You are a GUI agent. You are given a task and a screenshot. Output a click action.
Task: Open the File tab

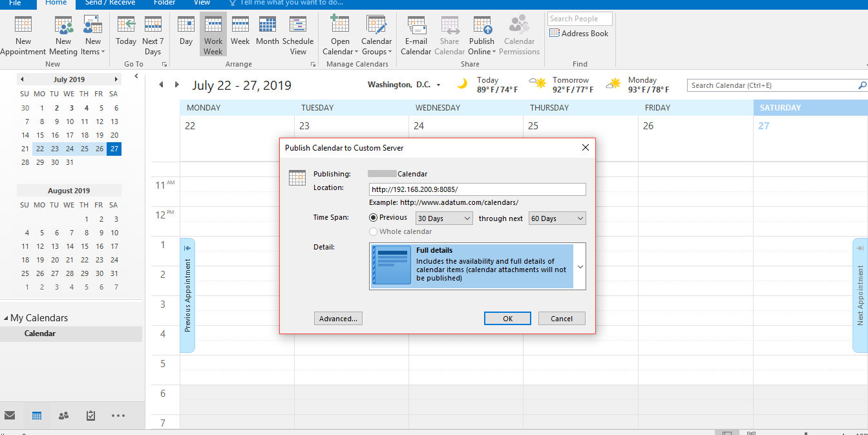point(15,3)
